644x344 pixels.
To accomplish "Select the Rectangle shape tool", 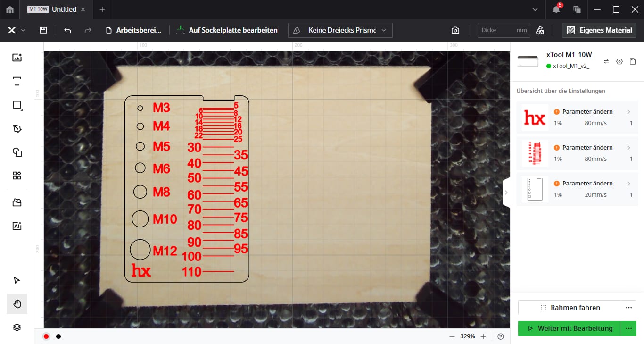I will 17,105.
